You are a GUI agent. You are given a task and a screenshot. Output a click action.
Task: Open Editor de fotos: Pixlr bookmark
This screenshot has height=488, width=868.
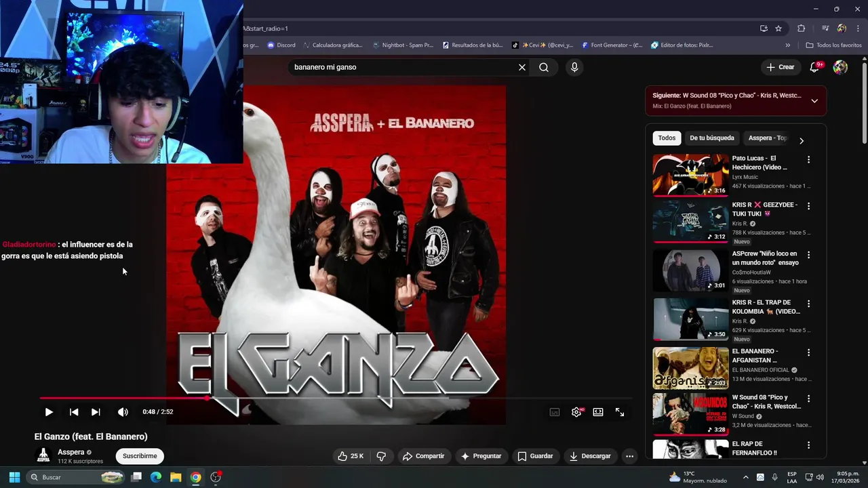(x=682, y=45)
